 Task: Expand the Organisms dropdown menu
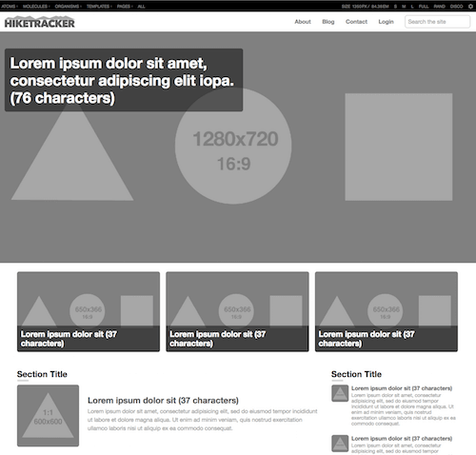tap(68, 7)
